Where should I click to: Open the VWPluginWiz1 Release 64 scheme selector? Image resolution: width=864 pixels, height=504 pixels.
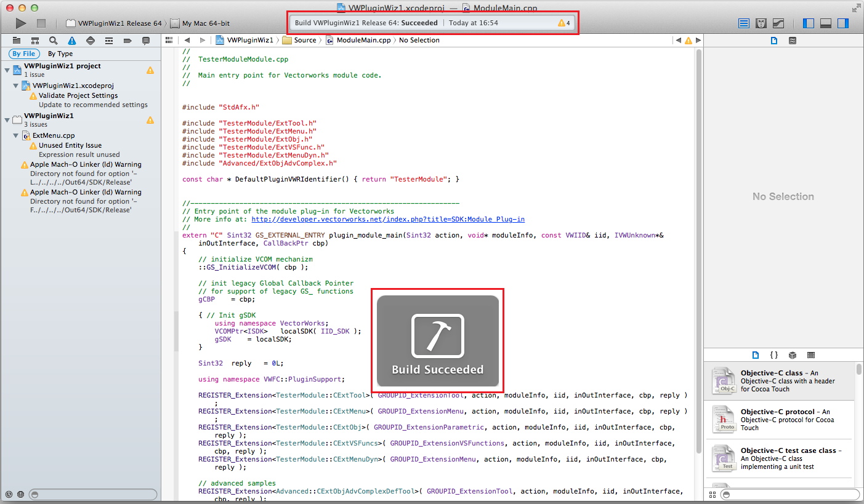pyautogui.click(x=114, y=23)
